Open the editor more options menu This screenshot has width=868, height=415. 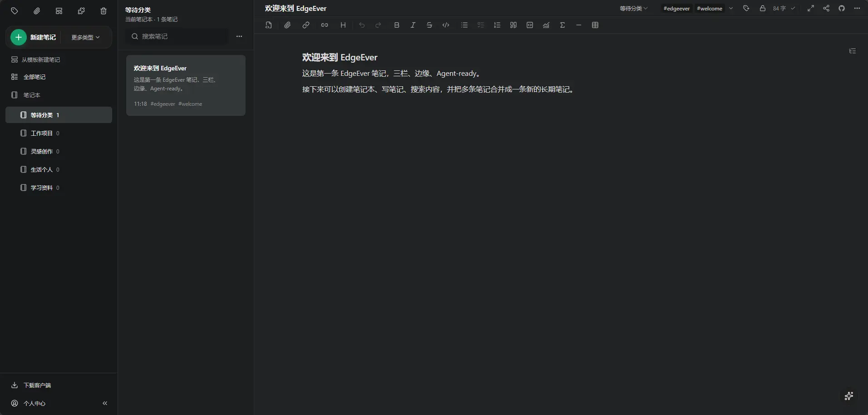857,8
